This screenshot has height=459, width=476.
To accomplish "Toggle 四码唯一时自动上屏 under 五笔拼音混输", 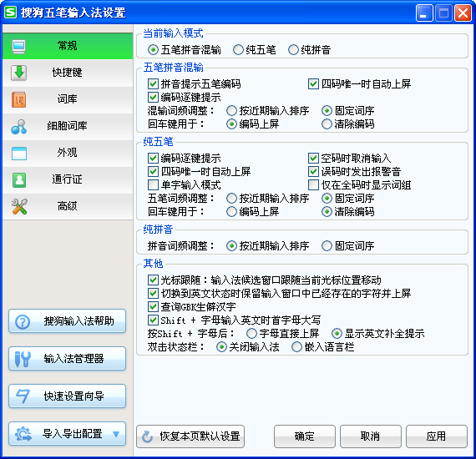I will [313, 84].
